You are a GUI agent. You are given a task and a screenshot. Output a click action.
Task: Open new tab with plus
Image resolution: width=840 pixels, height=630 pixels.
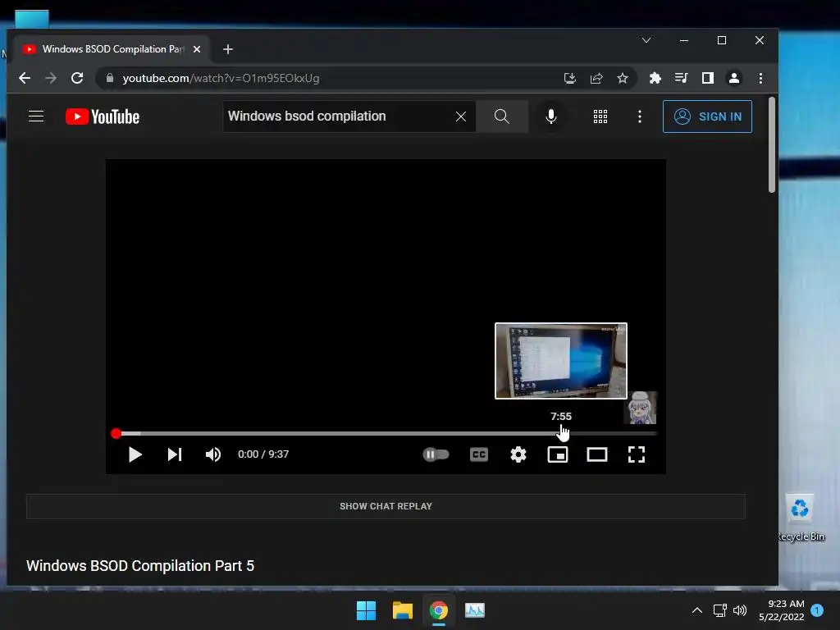click(x=228, y=49)
